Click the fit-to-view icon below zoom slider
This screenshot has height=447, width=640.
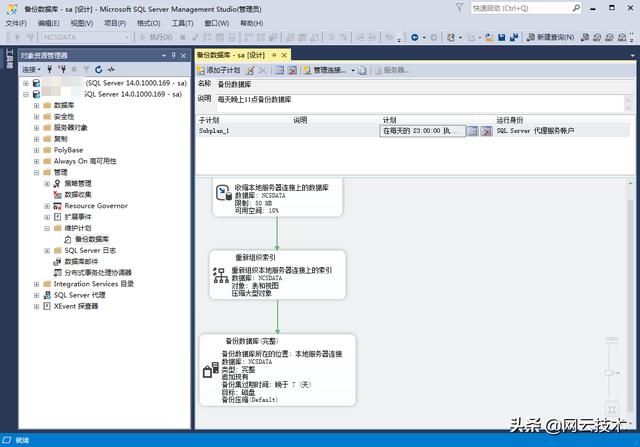click(x=611, y=409)
